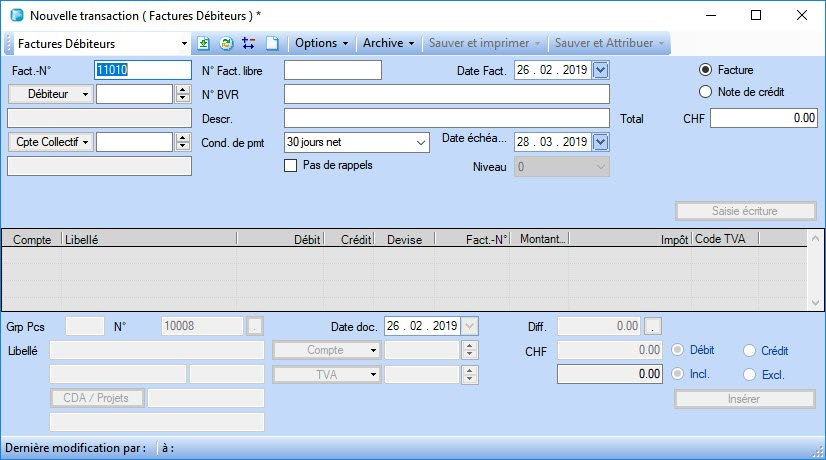Open the Options menu
Screen dimensions: 826x460
click(321, 44)
